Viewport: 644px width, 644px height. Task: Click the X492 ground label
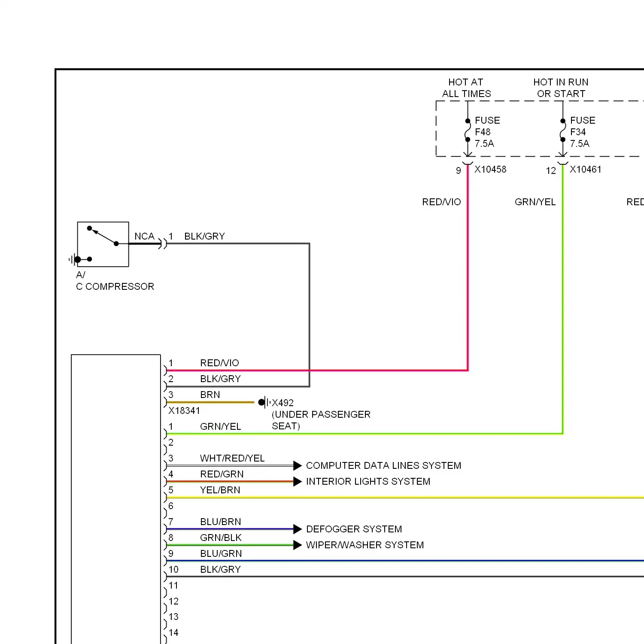point(283,403)
